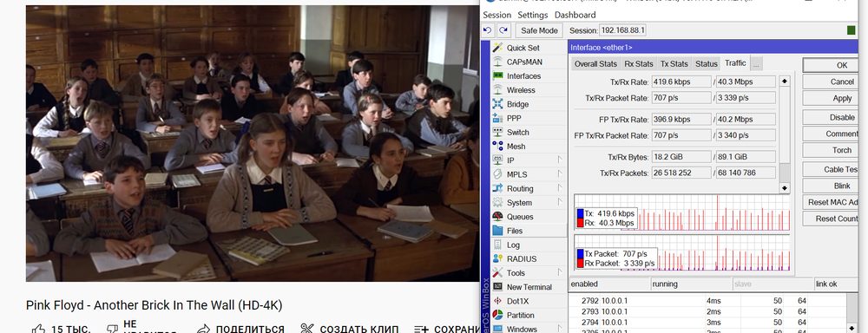Click the video title Pink Floyd - Another Brick
Viewport: 868px width, 333px height.
(155, 305)
